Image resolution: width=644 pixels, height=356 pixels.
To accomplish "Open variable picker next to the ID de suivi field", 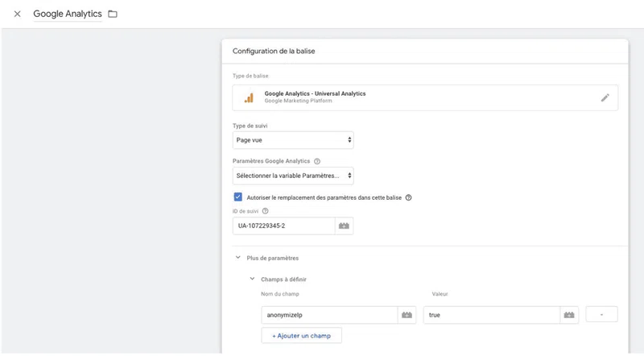I will (344, 226).
